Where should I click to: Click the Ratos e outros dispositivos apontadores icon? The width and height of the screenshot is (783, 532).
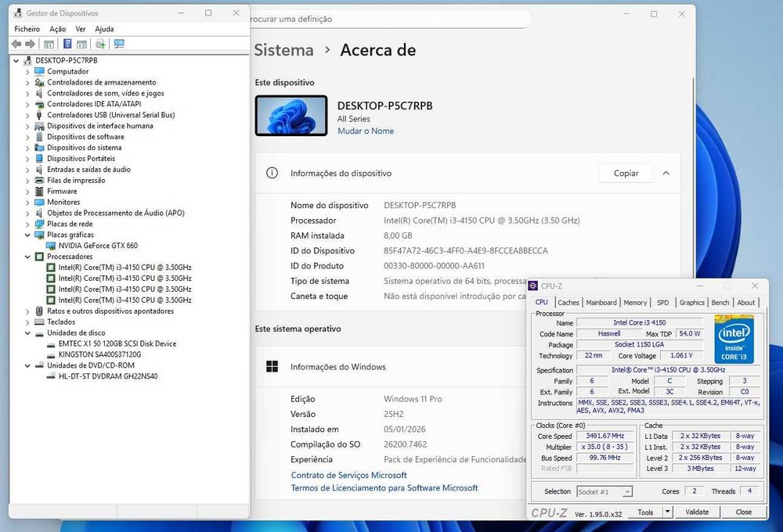(39, 311)
